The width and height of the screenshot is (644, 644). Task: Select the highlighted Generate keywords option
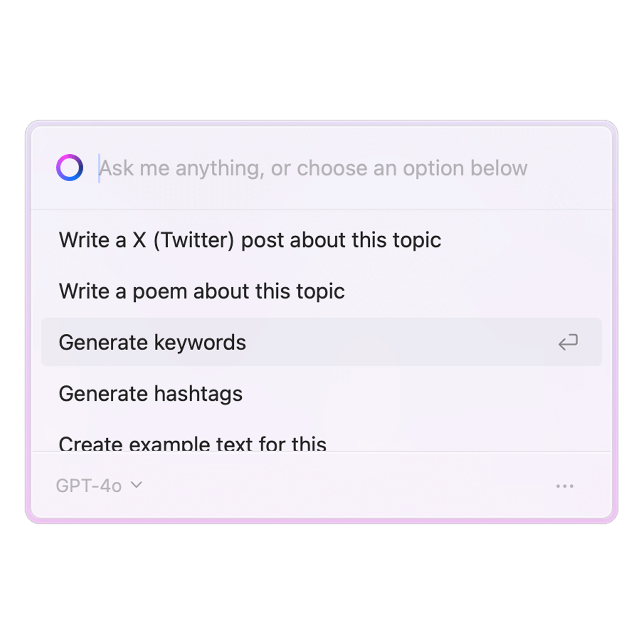pyautogui.click(x=152, y=342)
